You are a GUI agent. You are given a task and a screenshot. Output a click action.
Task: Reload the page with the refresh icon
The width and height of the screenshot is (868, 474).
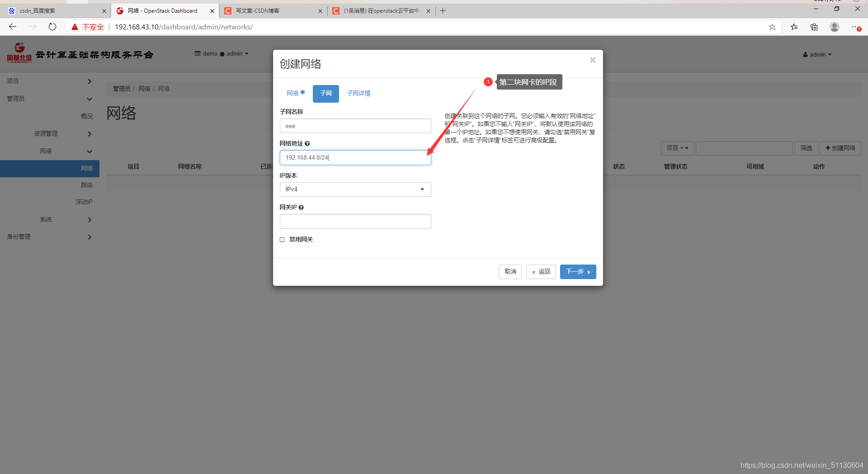coord(52,27)
